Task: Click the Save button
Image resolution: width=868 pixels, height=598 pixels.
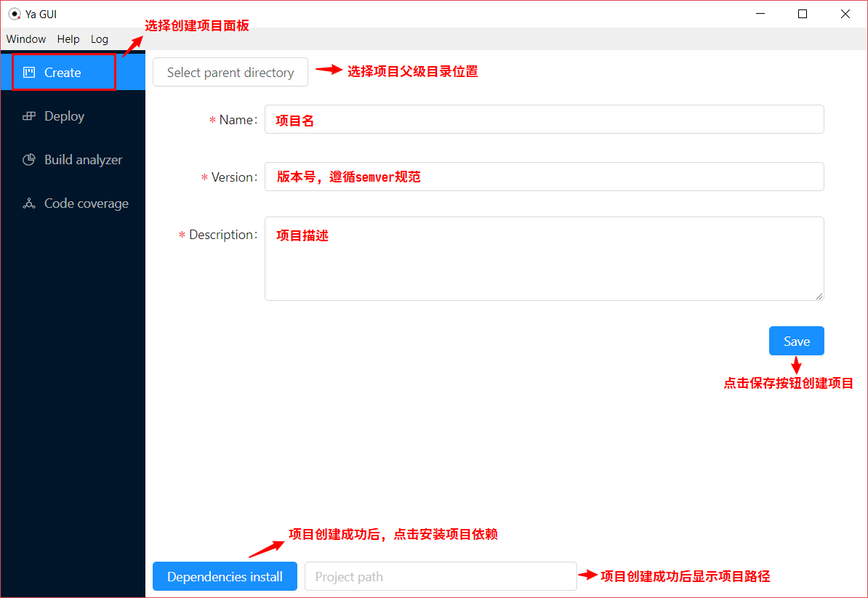Action: 796,341
